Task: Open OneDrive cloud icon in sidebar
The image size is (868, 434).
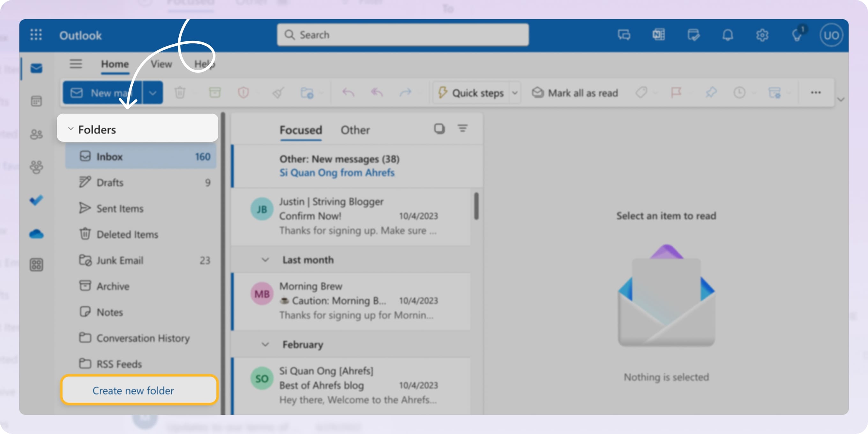Action: [x=36, y=234]
